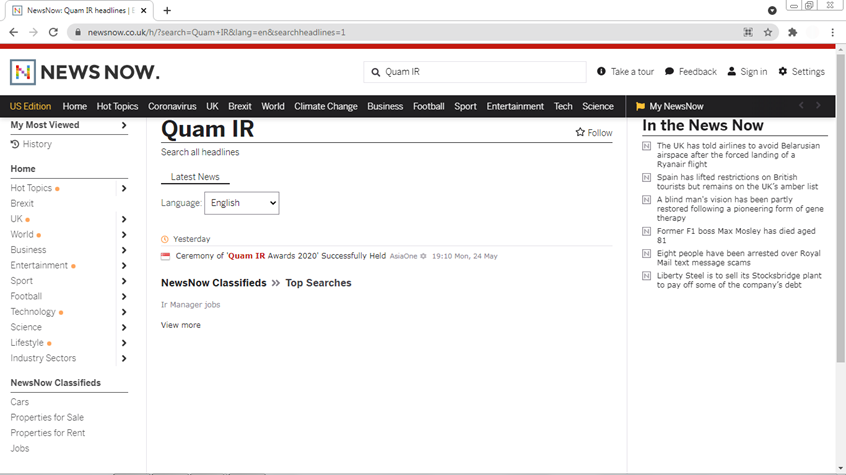
Task: Click the Feedback speech bubble icon
Action: pos(669,71)
